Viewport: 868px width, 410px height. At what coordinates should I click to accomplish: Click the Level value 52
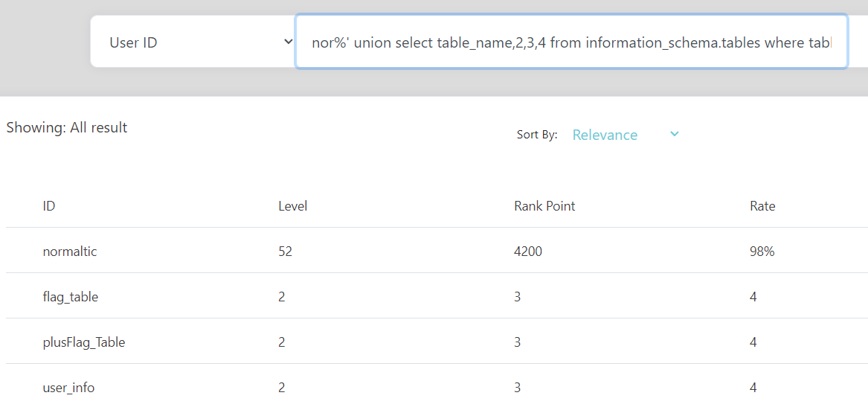pos(285,252)
